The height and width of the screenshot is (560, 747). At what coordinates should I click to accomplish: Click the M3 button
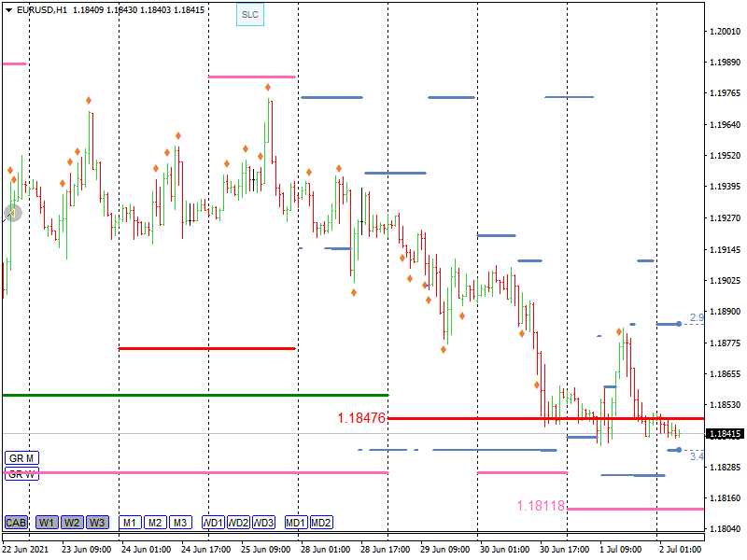coord(180,523)
